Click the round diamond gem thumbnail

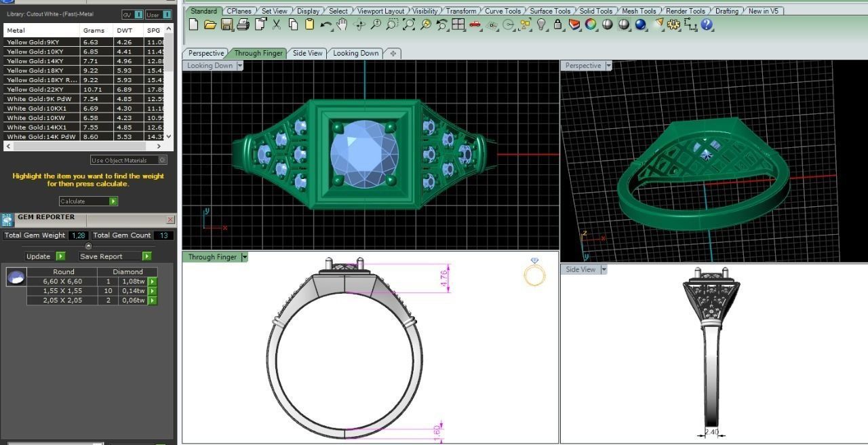tap(16, 277)
